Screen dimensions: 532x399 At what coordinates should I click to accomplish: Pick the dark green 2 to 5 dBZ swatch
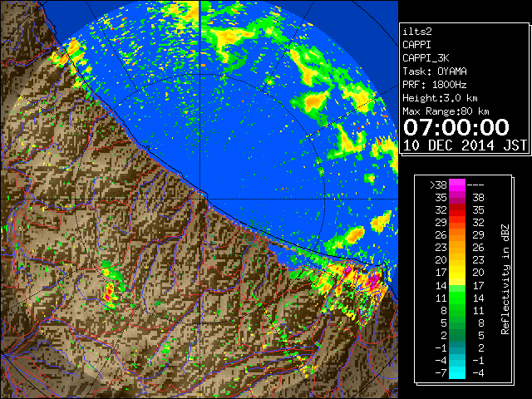(457, 335)
